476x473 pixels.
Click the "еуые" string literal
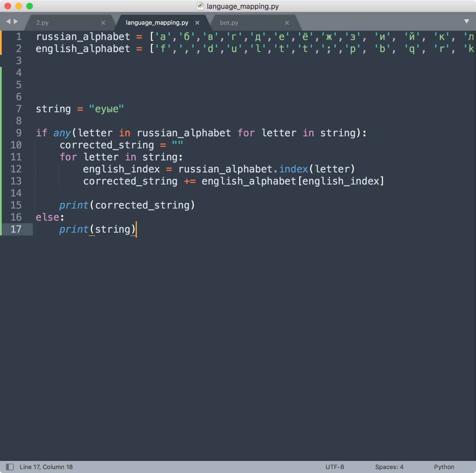point(106,109)
